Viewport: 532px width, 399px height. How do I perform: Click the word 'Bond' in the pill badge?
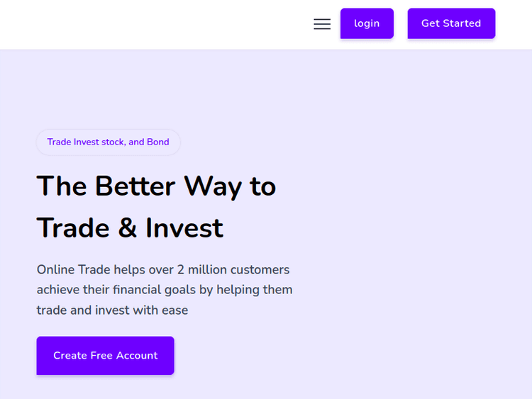tap(157, 142)
